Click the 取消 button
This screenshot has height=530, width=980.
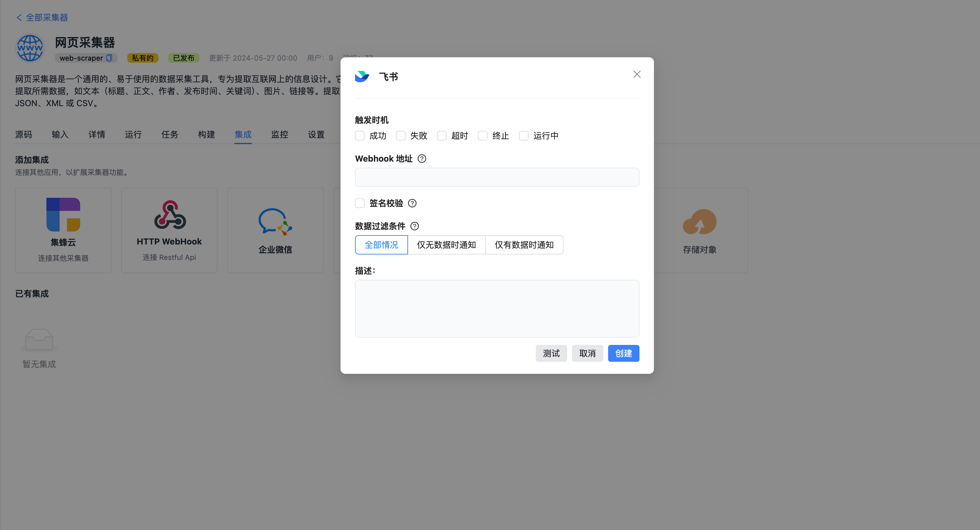click(x=587, y=353)
